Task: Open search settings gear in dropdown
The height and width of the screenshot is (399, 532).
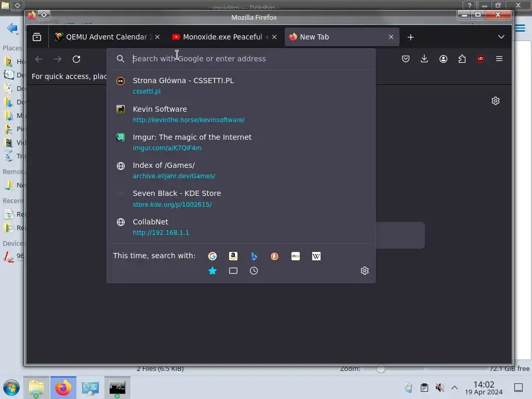Action: [365, 271]
